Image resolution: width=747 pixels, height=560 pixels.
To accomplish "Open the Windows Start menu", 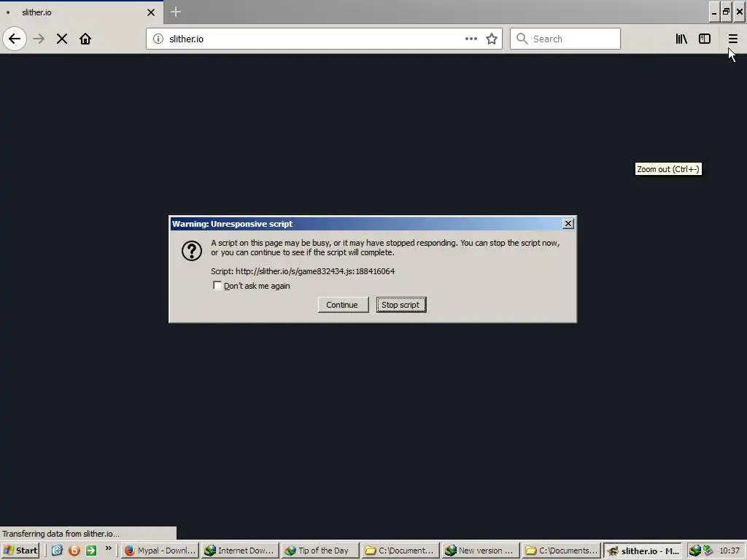I will pos(20,551).
